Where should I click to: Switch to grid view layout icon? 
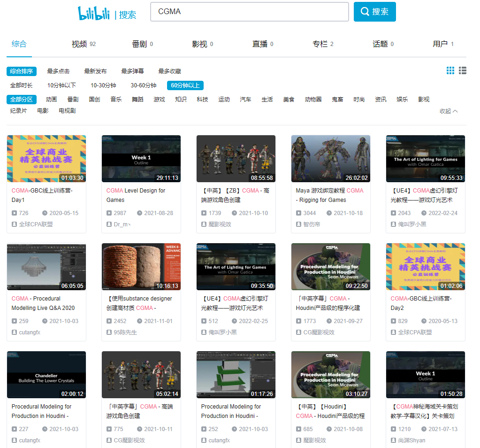[x=450, y=70]
